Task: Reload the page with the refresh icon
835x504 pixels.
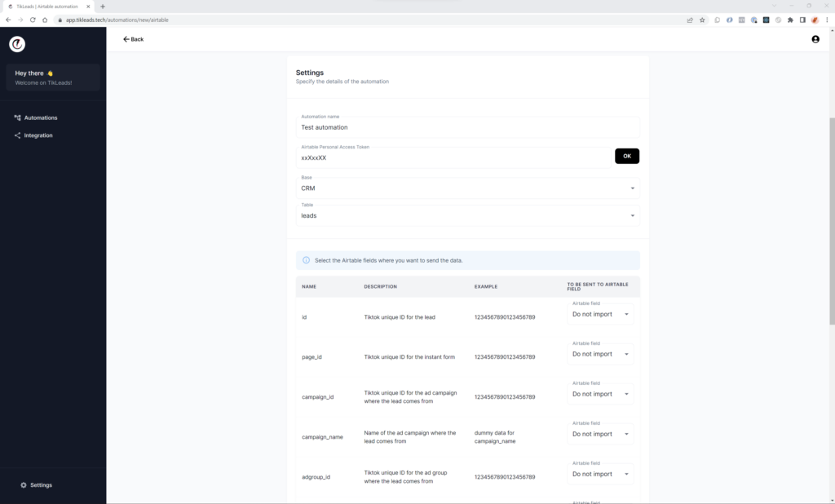Action: [32, 20]
